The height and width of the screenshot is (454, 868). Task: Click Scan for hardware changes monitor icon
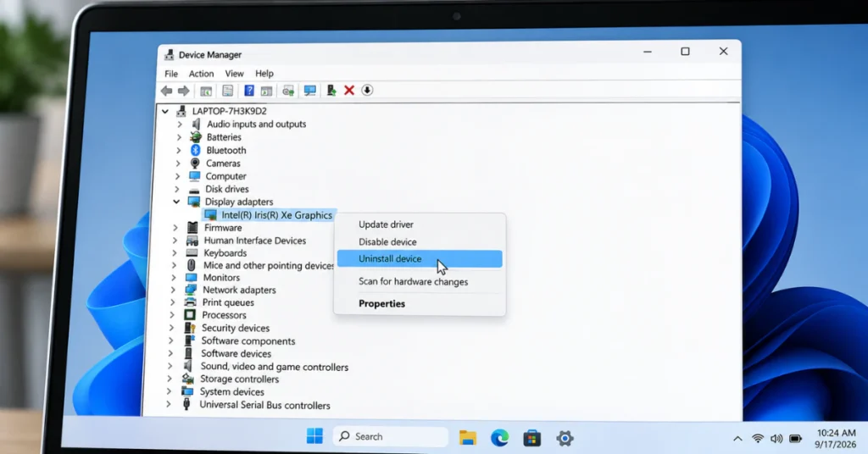tap(310, 91)
